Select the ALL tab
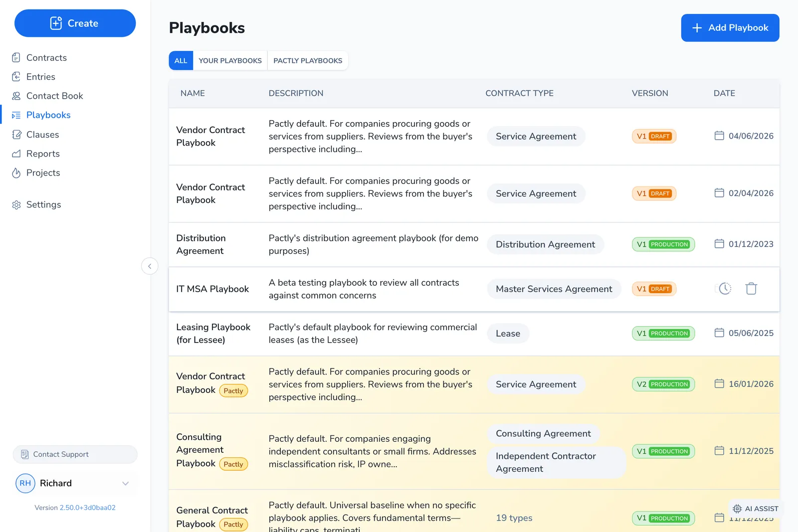Viewport: 798px width, 532px height. coord(181,60)
